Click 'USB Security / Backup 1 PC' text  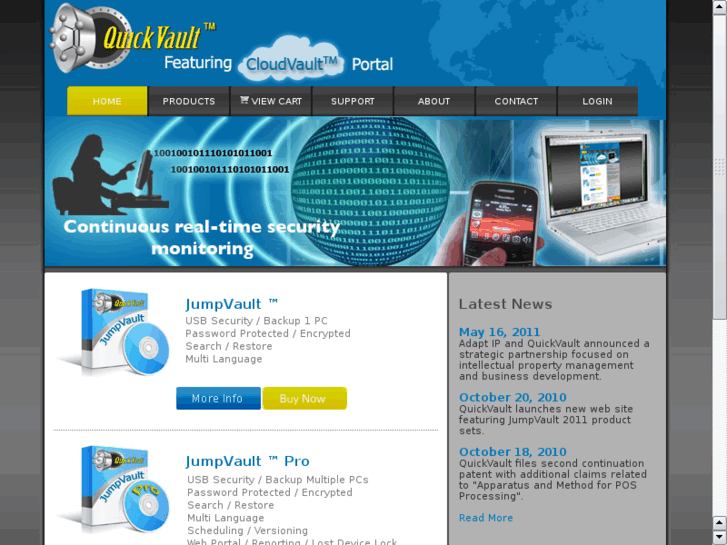click(256, 321)
